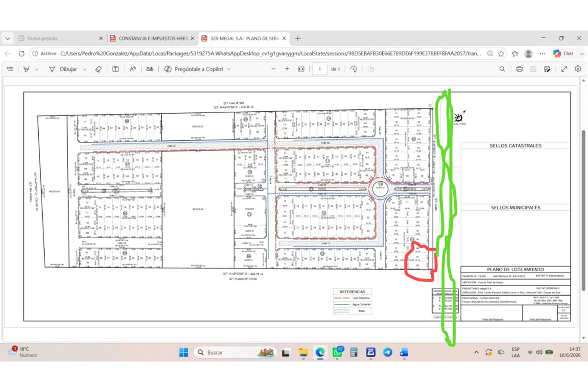Viewport: 588px width, 392px height.
Task: Open the Copilot Chat pane
Action: [x=563, y=53]
